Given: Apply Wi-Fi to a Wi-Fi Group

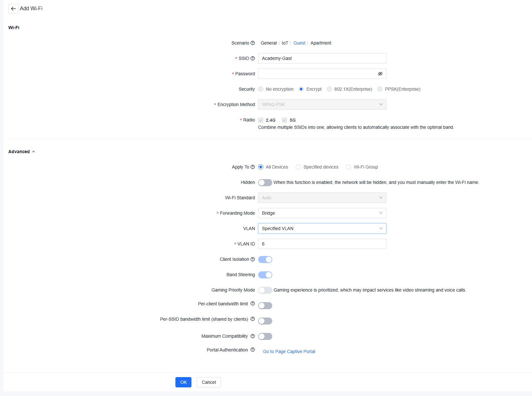Looking at the screenshot, I should 349,167.
